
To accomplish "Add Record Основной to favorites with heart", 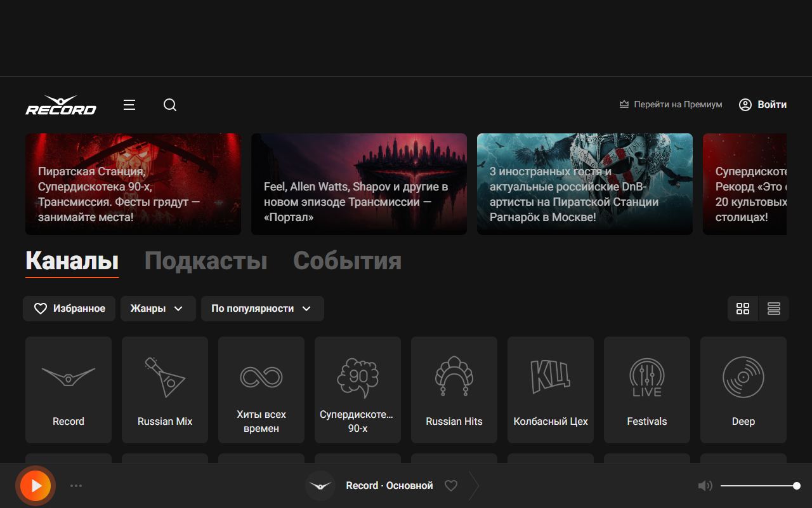I will tap(451, 486).
